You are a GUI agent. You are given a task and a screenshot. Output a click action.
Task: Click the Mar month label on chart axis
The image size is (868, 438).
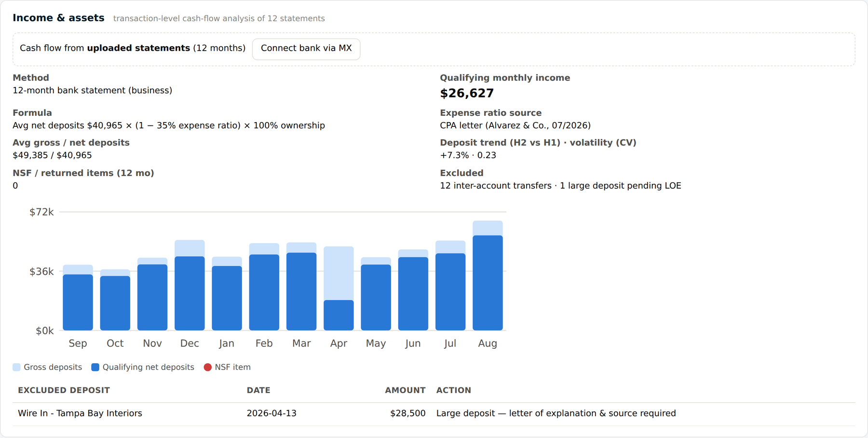[x=301, y=343]
